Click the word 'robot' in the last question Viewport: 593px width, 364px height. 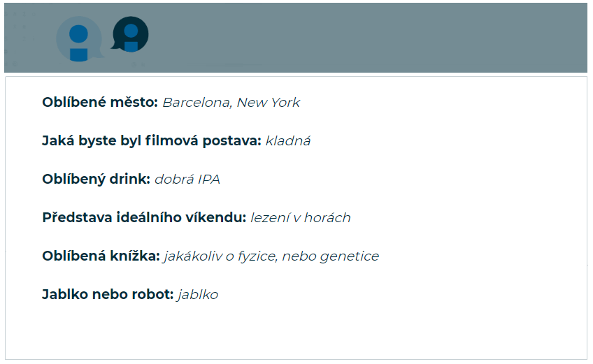[152, 295]
